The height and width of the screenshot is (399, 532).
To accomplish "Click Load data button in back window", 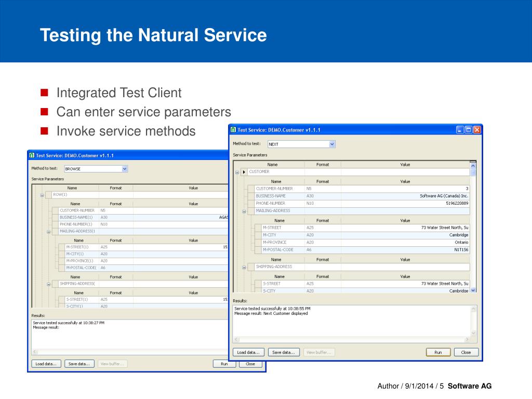I will (46, 364).
